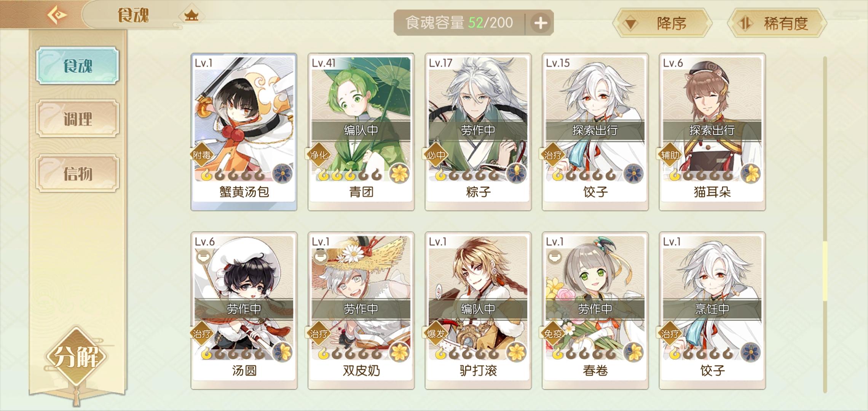Tap the back arrow icon
This screenshot has width=868, height=411.
tap(57, 15)
